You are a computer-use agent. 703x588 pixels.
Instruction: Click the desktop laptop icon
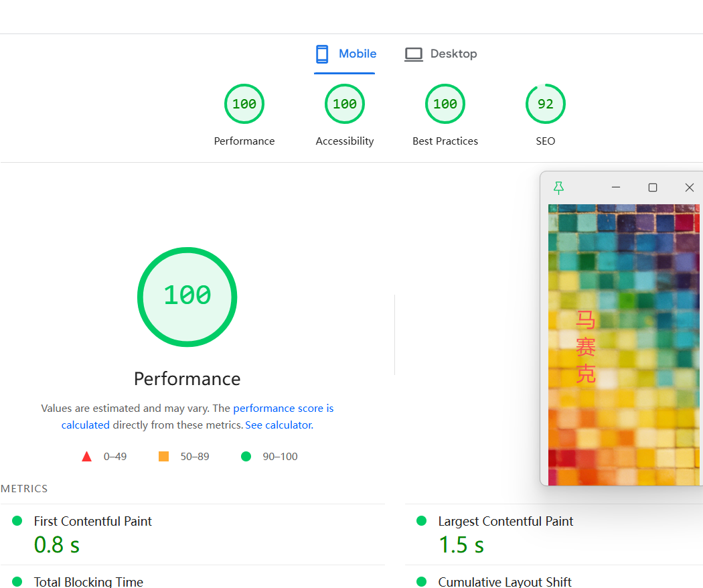click(413, 54)
